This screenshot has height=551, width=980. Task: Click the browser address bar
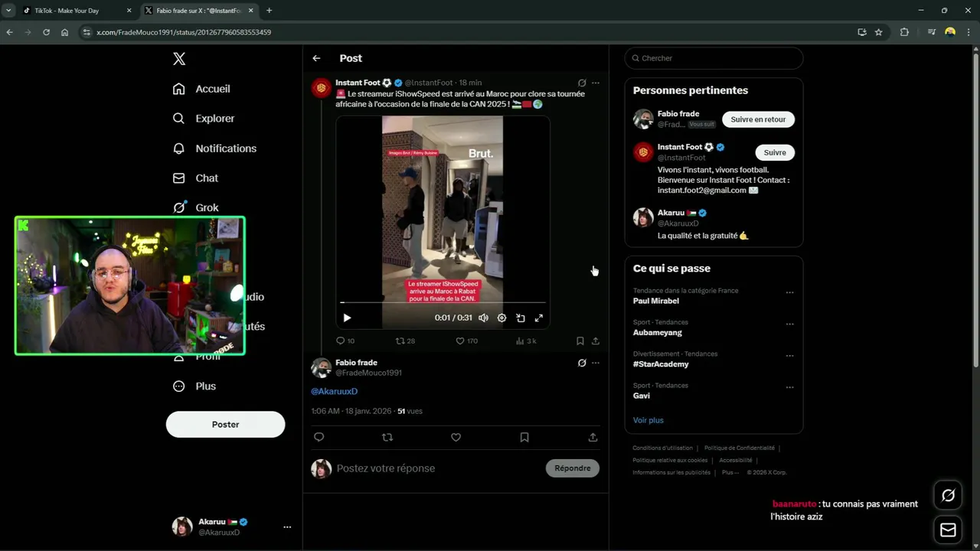[467, 32]
